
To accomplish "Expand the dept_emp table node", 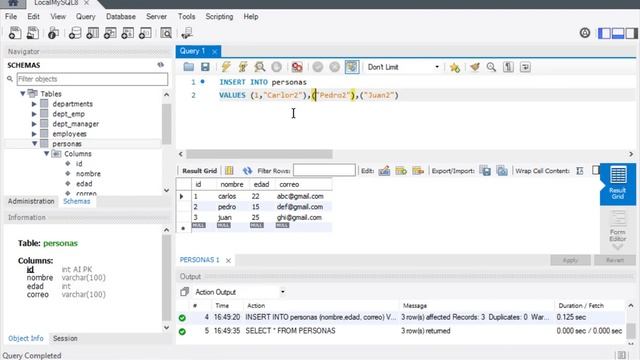I will pos(34,114).
